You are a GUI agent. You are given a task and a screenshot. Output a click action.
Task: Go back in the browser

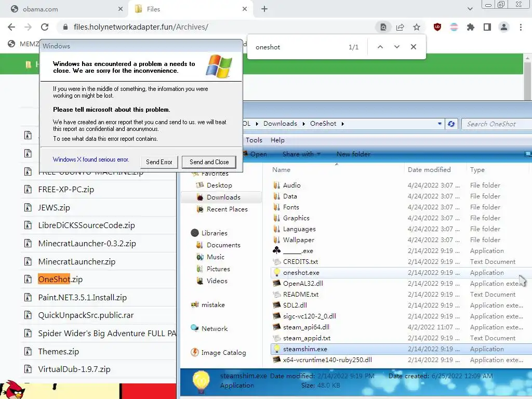click(x=11, y=27)
